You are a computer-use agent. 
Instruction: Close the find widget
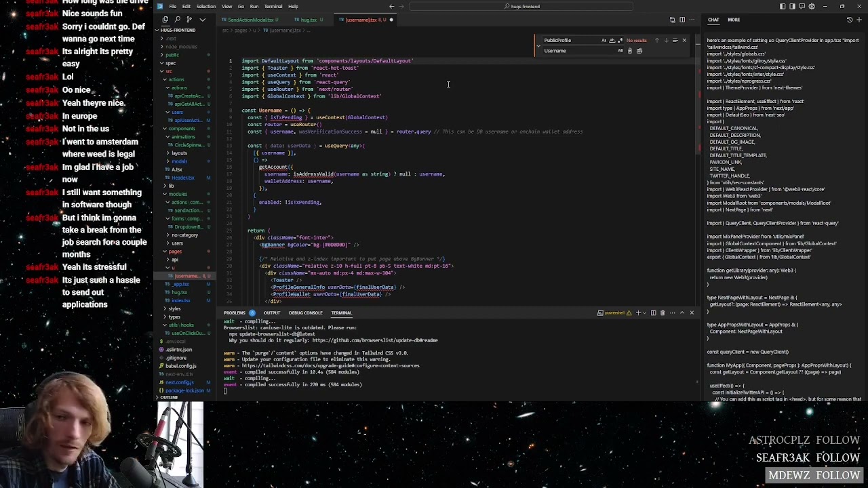pyautogui.click(x=684, y=40)
